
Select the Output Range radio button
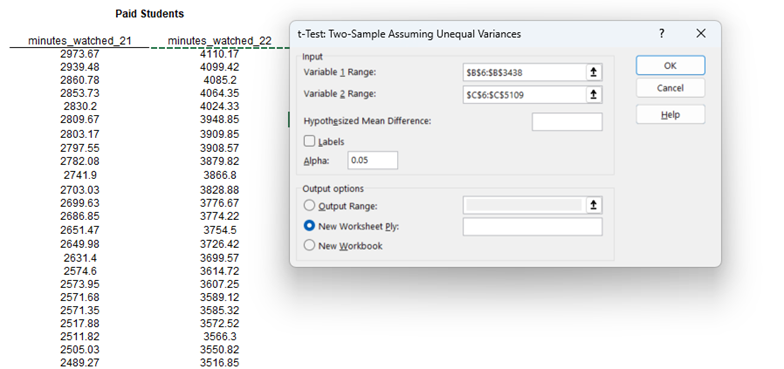(x=310, y=206)
